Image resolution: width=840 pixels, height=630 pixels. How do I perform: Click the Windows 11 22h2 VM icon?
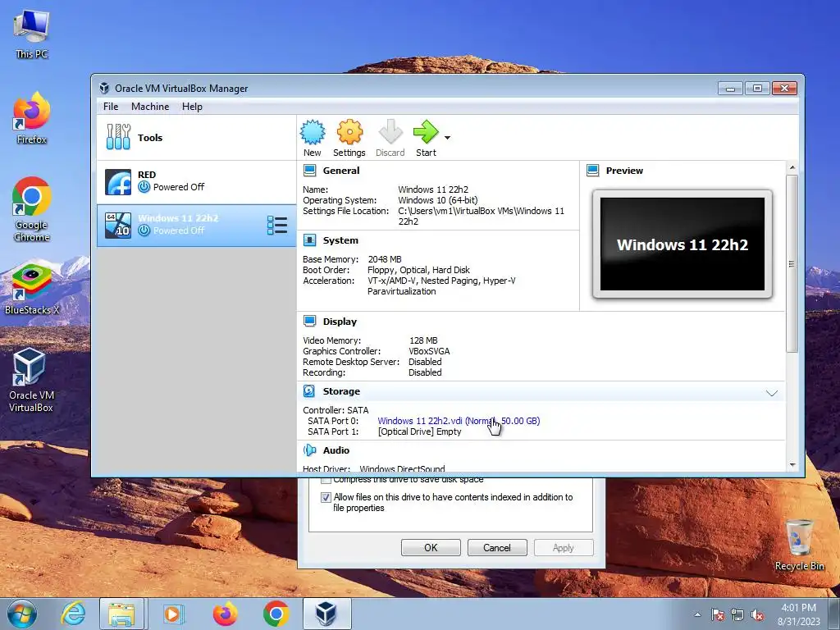[x=118, y=225]
